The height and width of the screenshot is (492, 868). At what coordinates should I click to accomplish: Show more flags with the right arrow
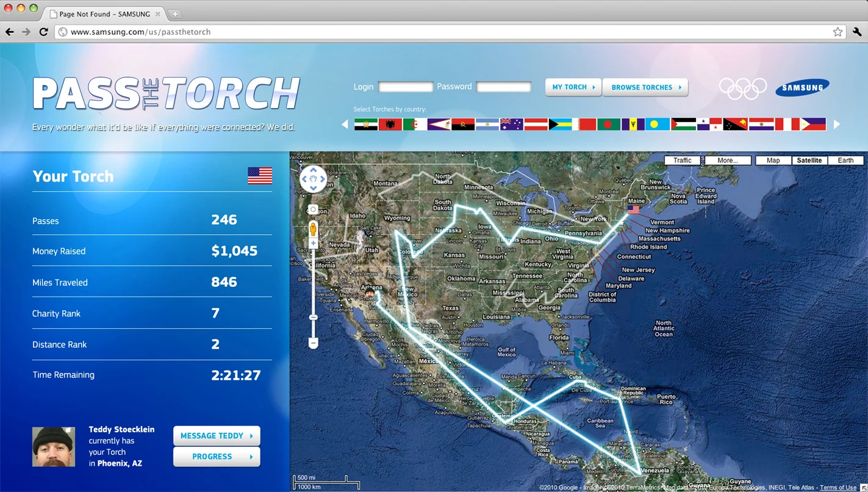[837, 125]
